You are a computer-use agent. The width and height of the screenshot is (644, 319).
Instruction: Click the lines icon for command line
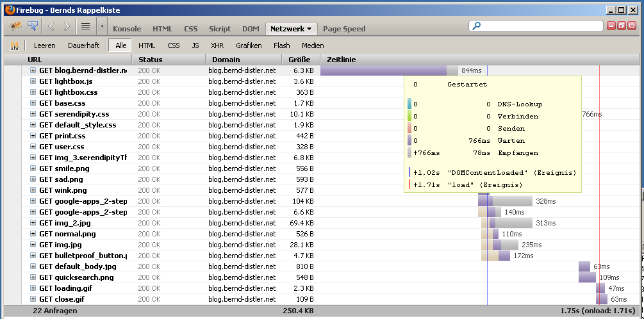click(85, 26)
